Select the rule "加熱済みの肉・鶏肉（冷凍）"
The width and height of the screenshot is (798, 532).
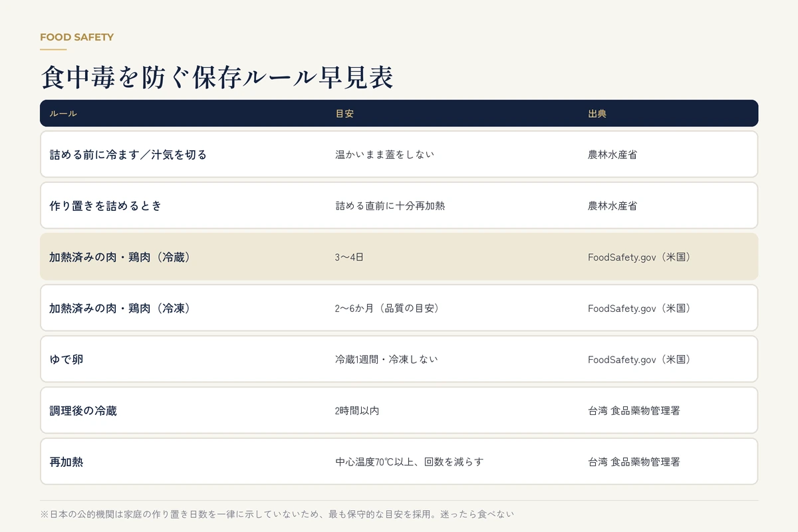[120, 308]
